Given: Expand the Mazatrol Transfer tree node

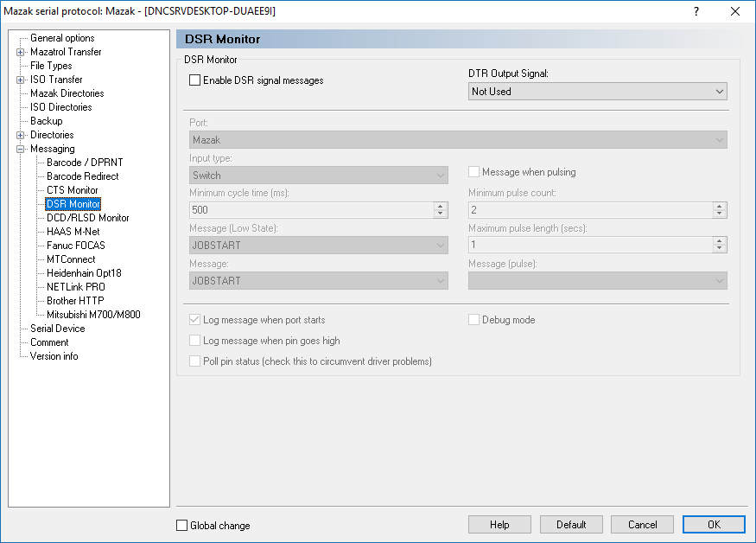Looking at the screenshot, I should click(x=20, y=52).
